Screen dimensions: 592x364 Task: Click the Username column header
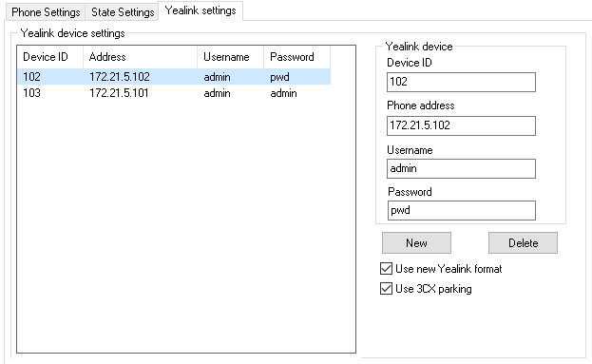point(230,57)
